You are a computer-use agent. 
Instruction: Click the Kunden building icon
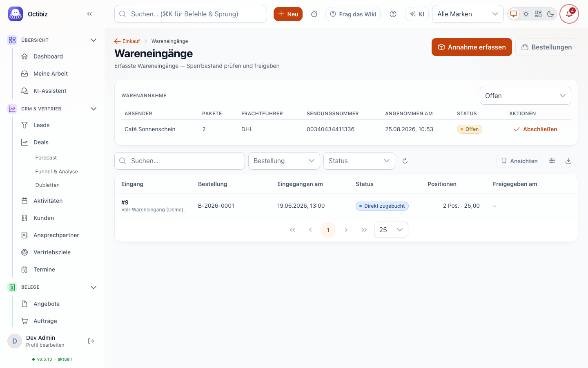[24, 218]
